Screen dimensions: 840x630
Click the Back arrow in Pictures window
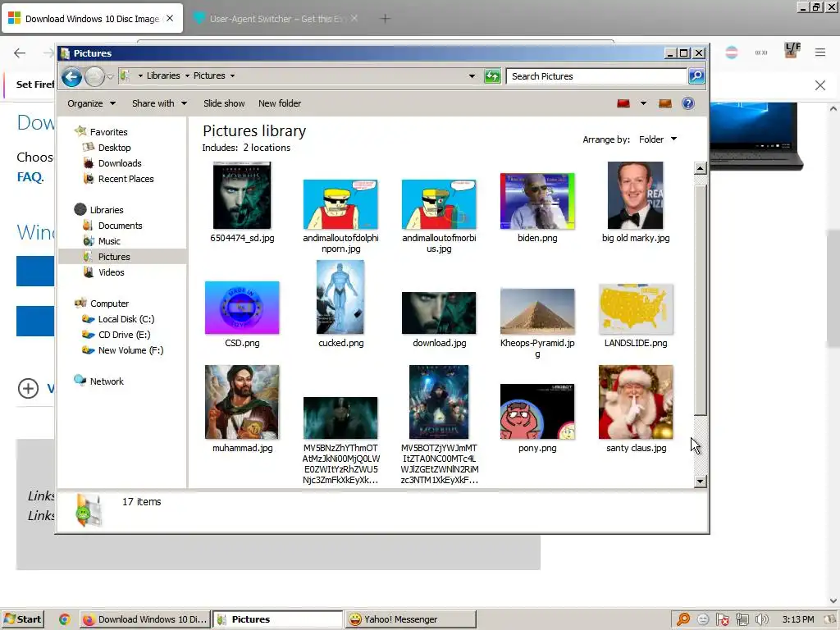click(x=71, y=76)
